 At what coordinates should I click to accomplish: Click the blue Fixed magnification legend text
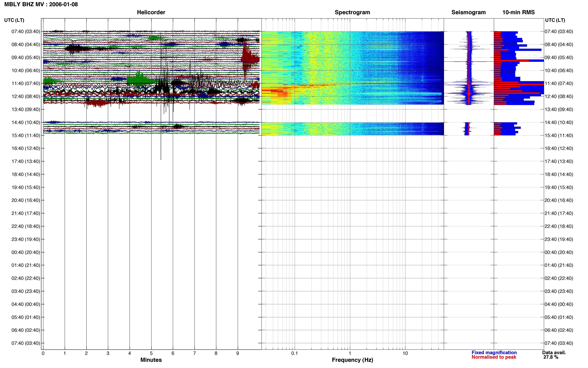(494, 352)
